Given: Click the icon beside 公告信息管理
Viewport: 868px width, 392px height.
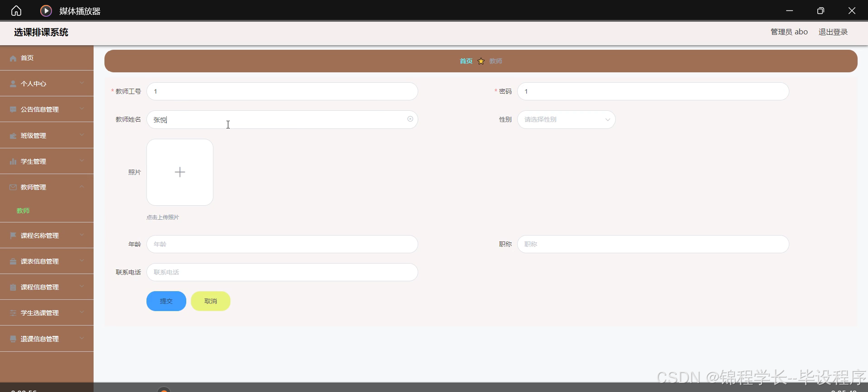Looking at the screenshot, I should click(x=13, y=109).
